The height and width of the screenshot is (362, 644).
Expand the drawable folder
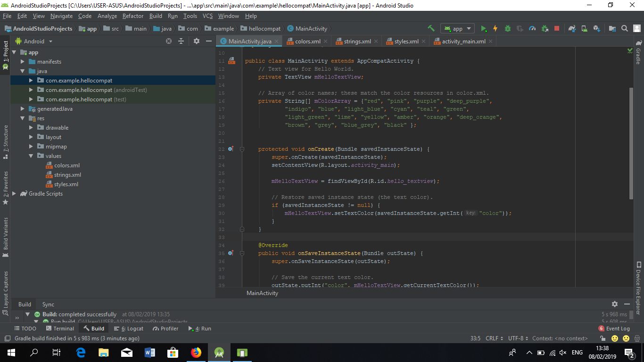[31, 128]
